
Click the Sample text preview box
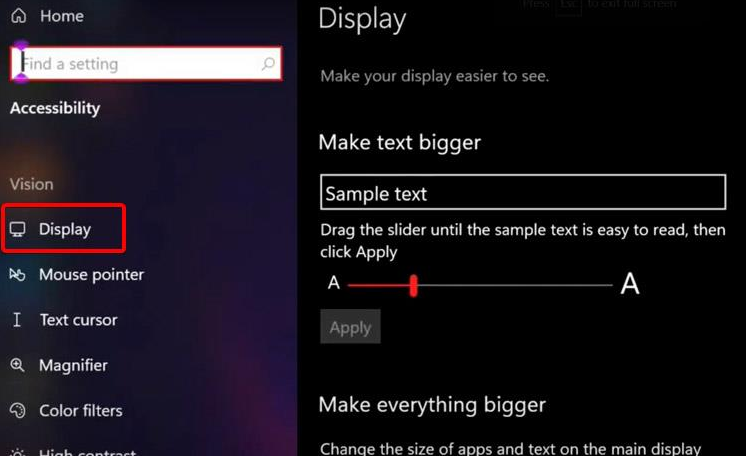(x=523, y=192)
